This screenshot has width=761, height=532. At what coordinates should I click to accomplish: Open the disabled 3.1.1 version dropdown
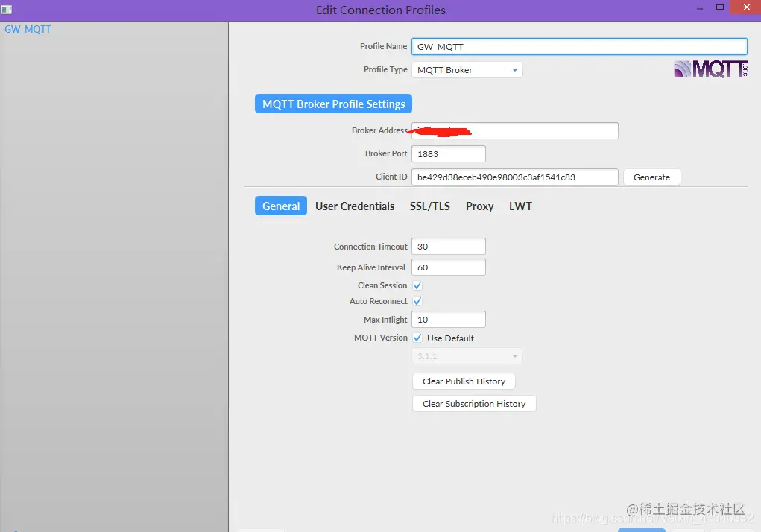tap(467, 356)
